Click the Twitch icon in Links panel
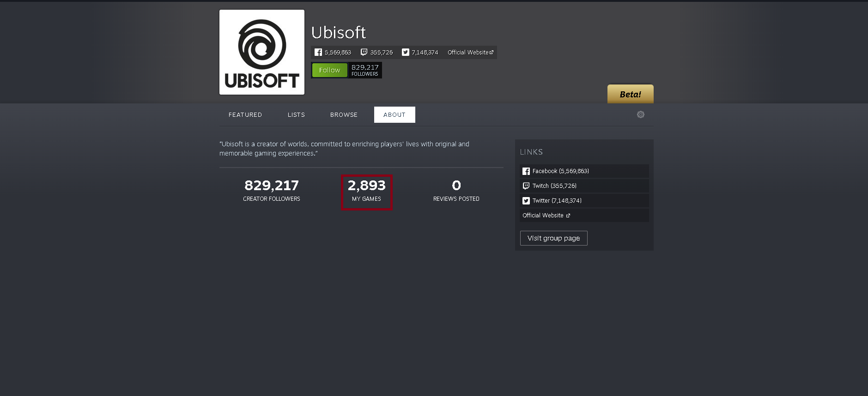Image resolution: width=868 pixels, height=396 pixels. 526,186
